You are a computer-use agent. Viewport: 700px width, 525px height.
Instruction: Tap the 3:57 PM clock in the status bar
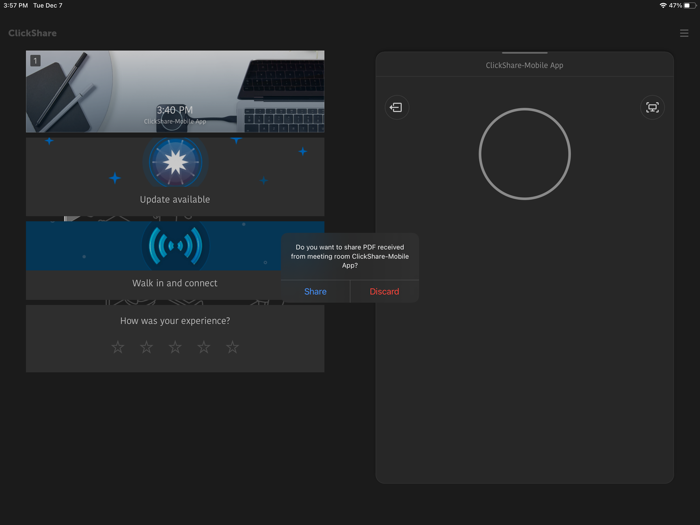[x=16, y=5]
